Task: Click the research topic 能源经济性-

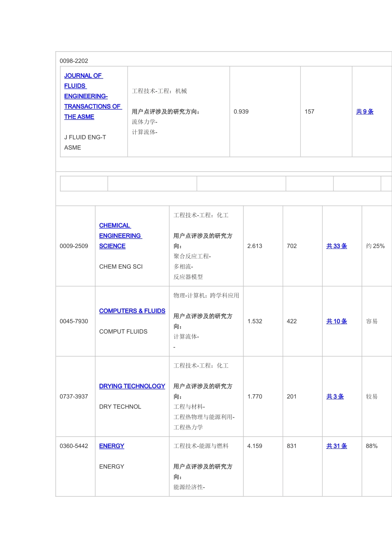Action: [x=189, y=487]
